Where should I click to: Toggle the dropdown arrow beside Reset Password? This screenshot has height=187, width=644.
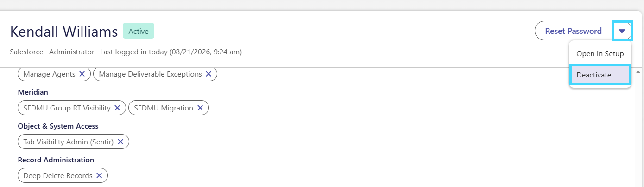point(622,31)
